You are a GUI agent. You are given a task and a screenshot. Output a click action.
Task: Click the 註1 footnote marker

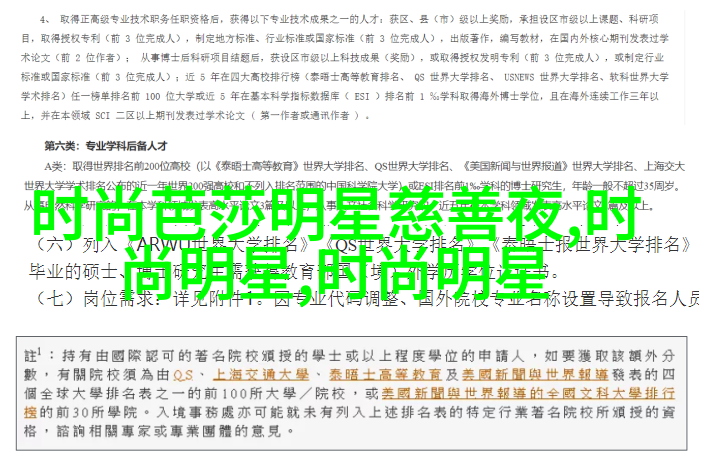click(33, 355)
